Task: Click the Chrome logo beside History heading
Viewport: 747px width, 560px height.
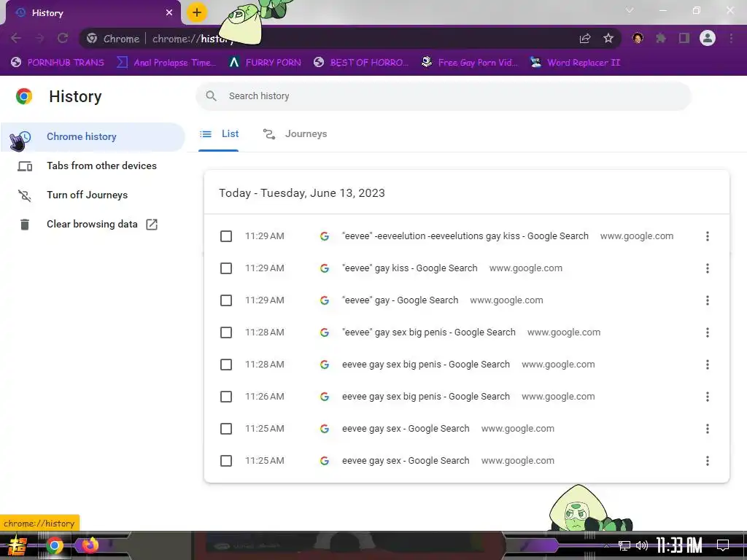Action: (24, 96)
